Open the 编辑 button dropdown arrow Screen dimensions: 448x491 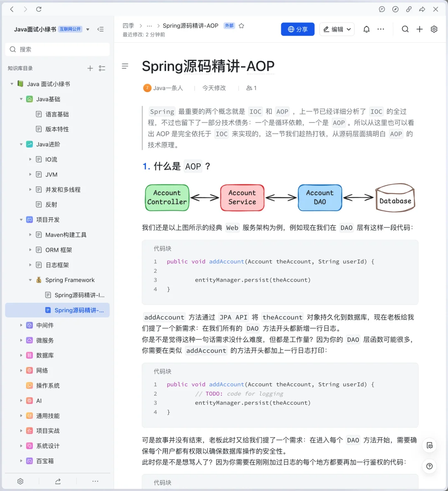coord(348,29)
